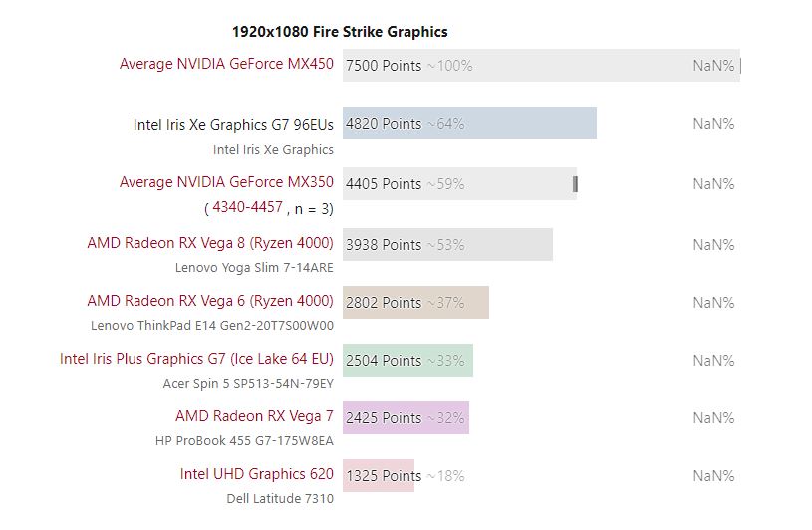Click the Intel Iris Xe Graphics G7 96EUs label
This screenshot has width=812, height=530.
point(233,125)
